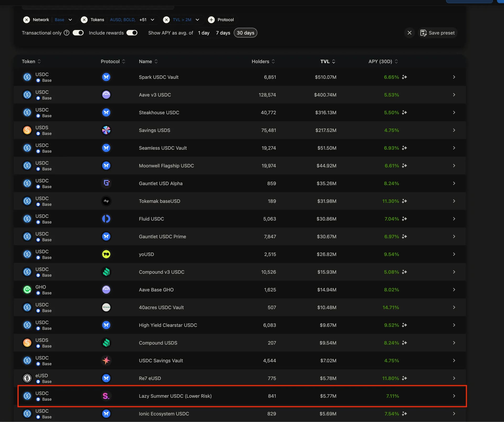The image size is (504, 422).
Task: Select the 7 days APY average
Action: pyautogui.click(x=223, y=33)
